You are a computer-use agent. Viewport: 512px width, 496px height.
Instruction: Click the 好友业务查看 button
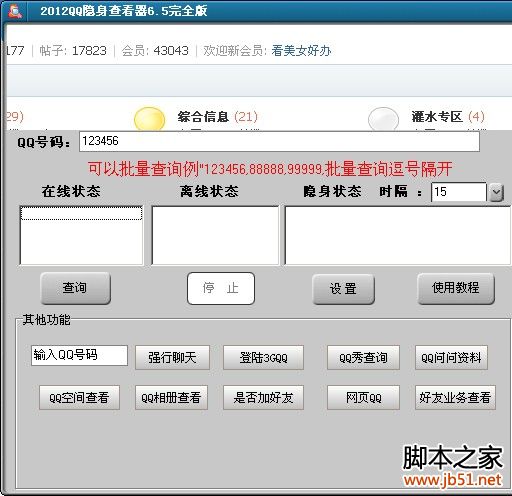pyautogui.click(x=455, y=398)
